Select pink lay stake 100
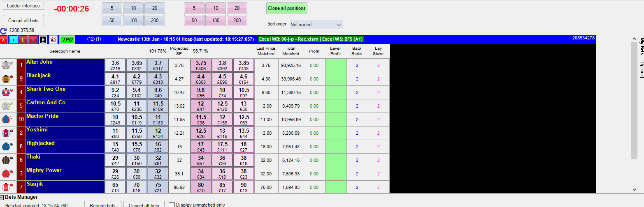The height and width of the screenshot is (207, 644). tap(216, 21)
